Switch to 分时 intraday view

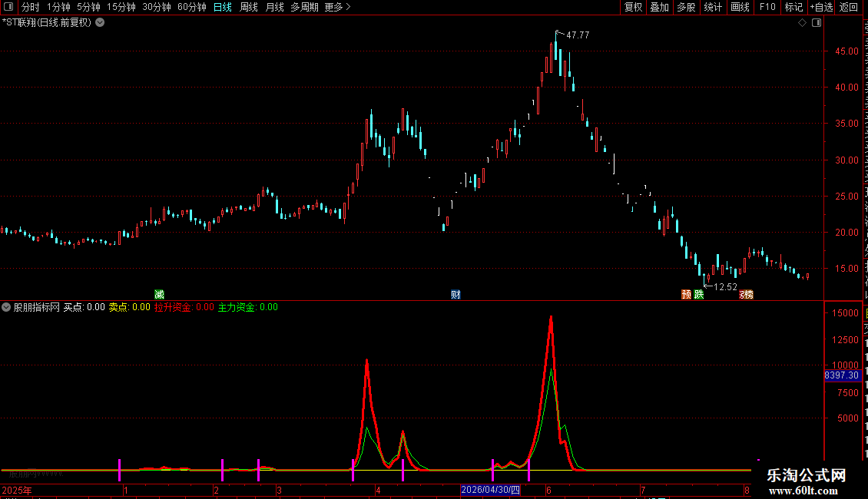tap(31, 7)
